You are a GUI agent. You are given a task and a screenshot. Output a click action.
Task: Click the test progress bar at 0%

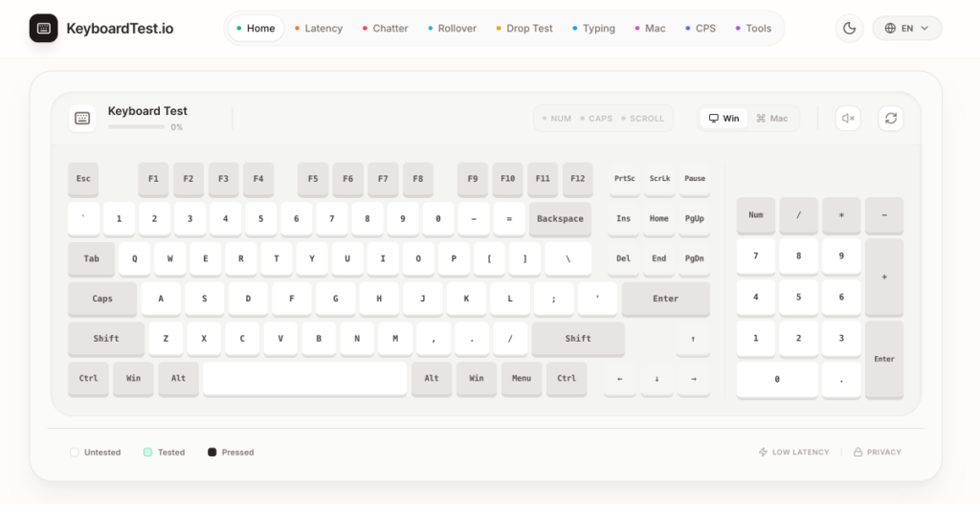136,126
